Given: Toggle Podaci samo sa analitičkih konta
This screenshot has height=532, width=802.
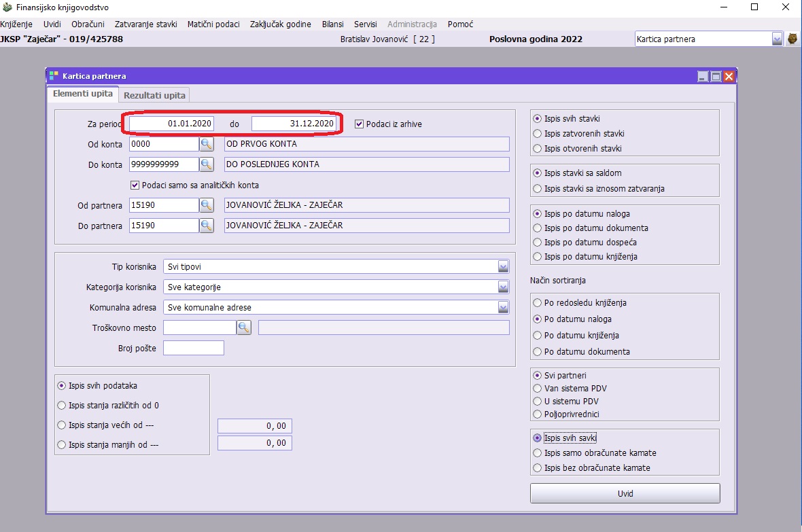Looking at the screenshot, I should pos(135,185).
